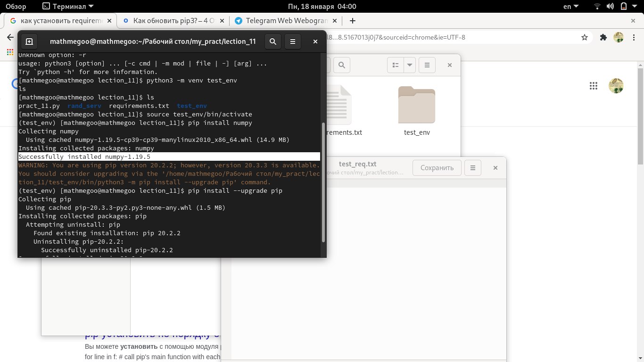Expand the view options dropdown in the file manager
This screenshot has width=644, height=362.
pyautogui.click(x=410, y=65)
